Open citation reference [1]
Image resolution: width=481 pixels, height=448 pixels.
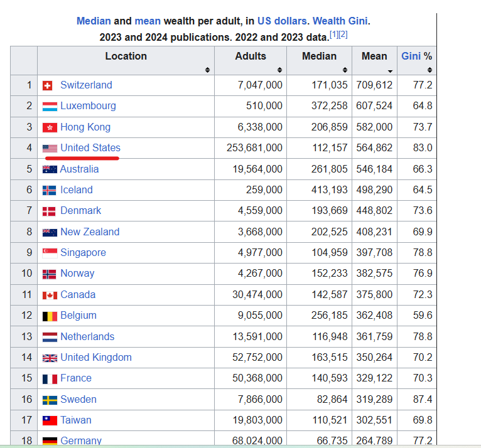point(334,35)
